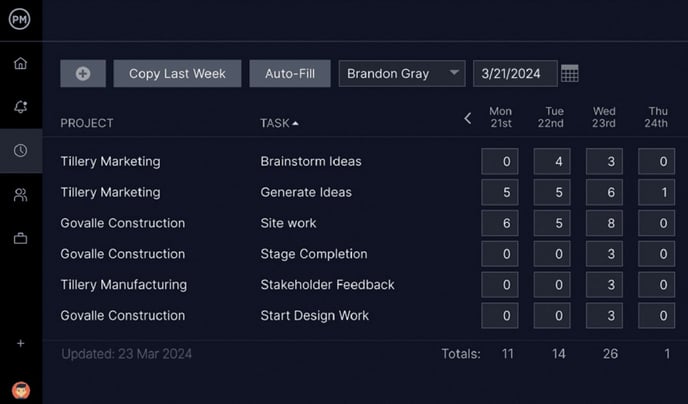Edit Thursday hours for Stakeholder Feedback

(x=656, y=285)
